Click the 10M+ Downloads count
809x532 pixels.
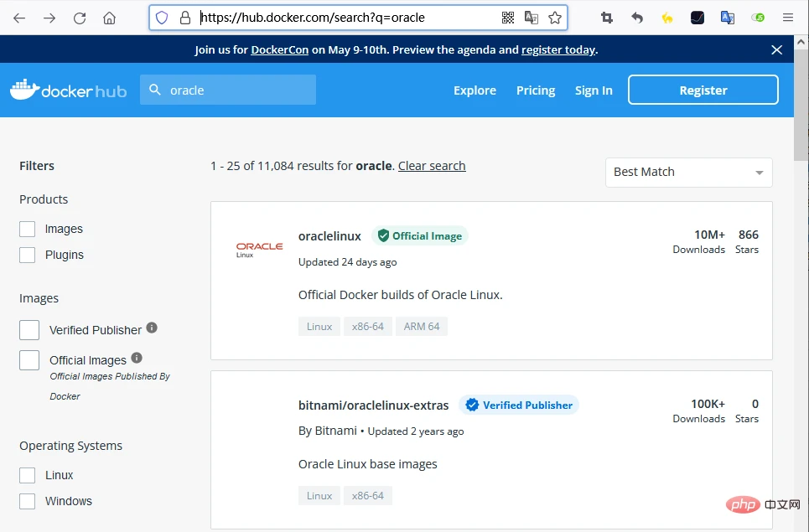tap(699, 242)
